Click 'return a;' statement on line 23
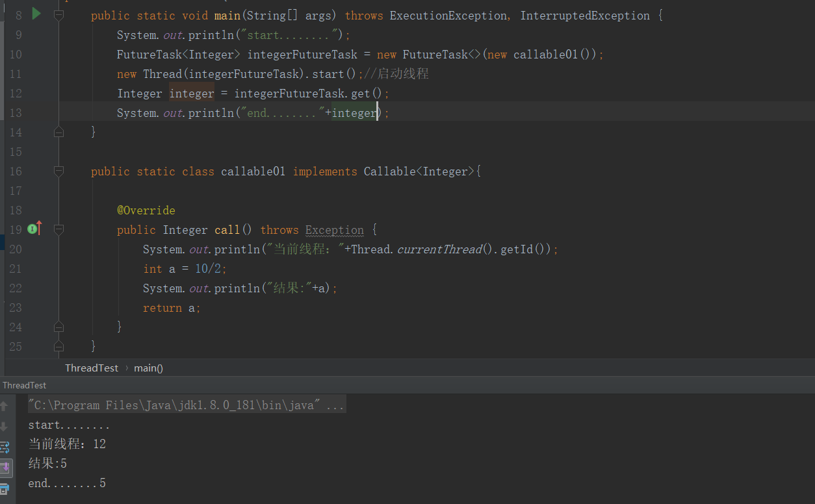The width and height of the screenshot is (815, 504). coord(172,308)
